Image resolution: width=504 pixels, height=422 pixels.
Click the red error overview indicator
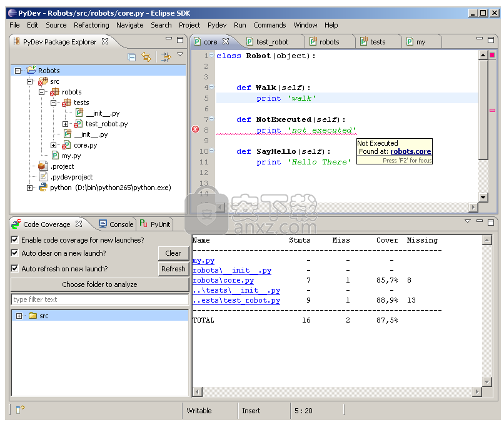coord(492,55)
